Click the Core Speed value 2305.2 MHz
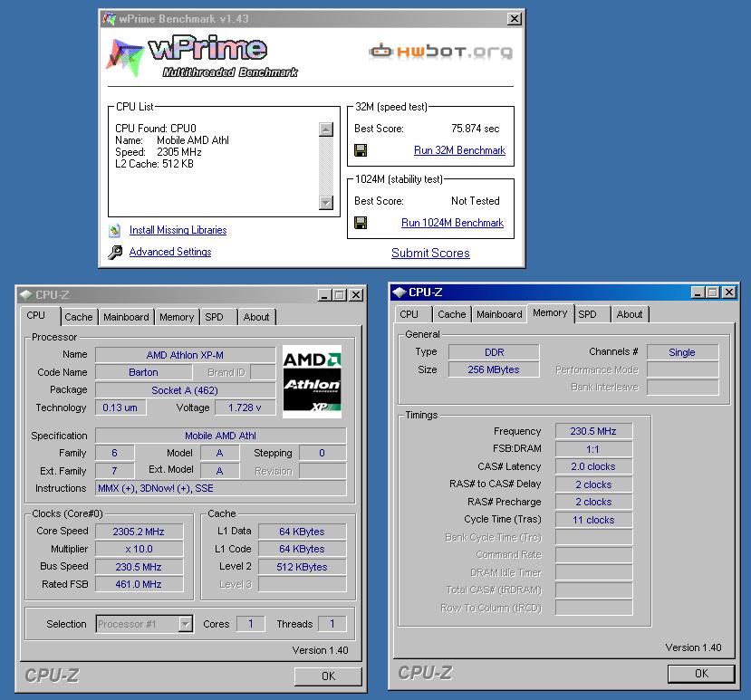This screenshot has width=751, height=700. (x=139, y=532)
